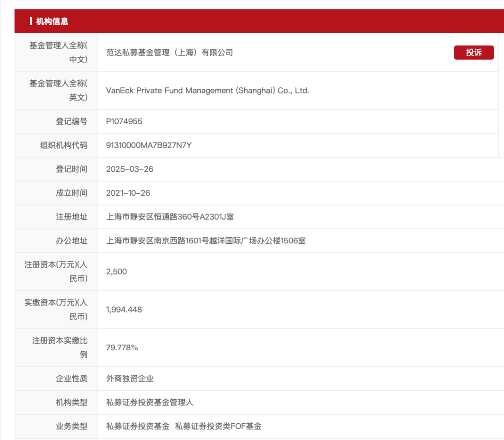Screen dimensions: 504x440
Task: Click the registered address on 恒通路360号
Action: pos(170,217)
